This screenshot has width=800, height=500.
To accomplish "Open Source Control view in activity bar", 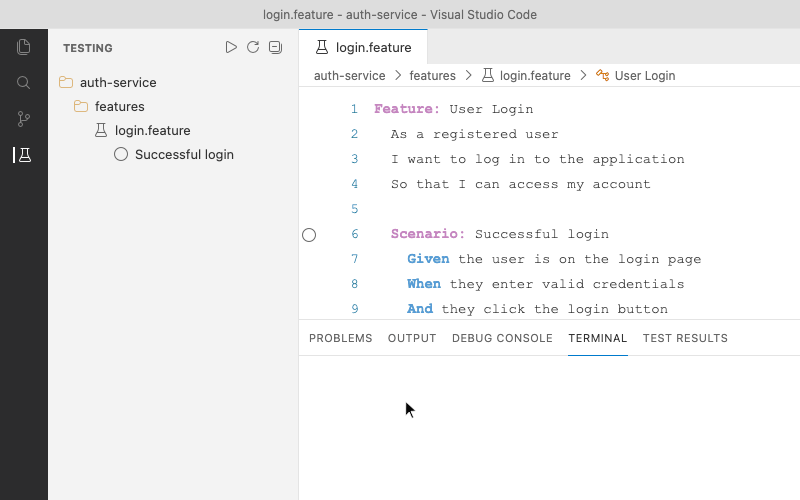I will pyautogui.click(x=23, y=119).
